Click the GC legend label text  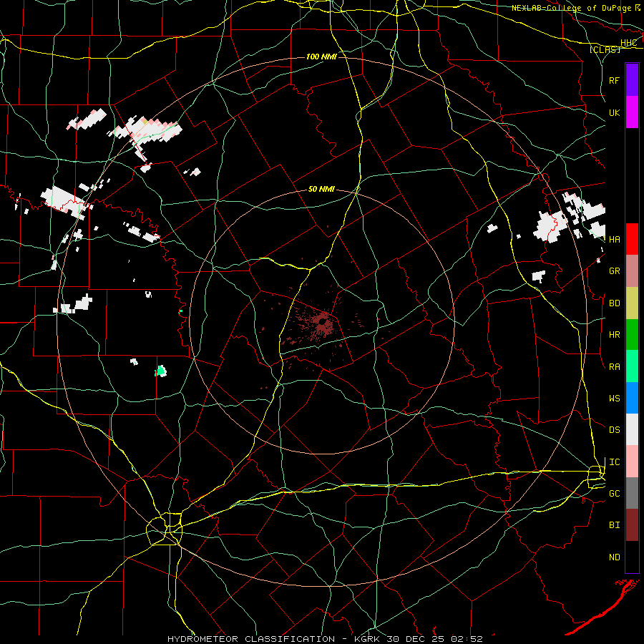[x=615, y=493]
